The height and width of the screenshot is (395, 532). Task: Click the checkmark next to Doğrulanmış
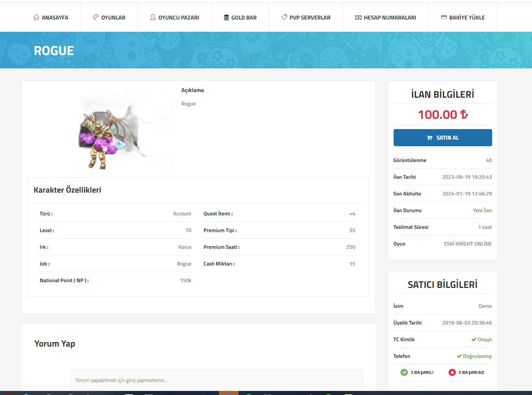(x=459, y=356)
